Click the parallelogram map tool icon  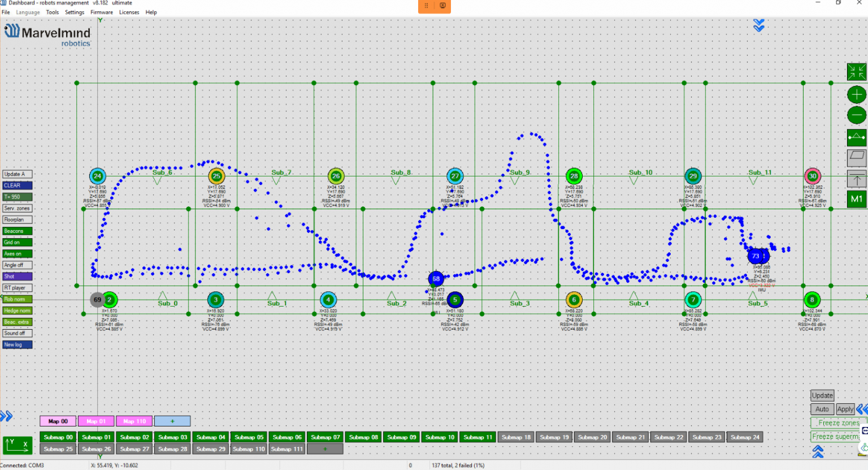point(856,158)
